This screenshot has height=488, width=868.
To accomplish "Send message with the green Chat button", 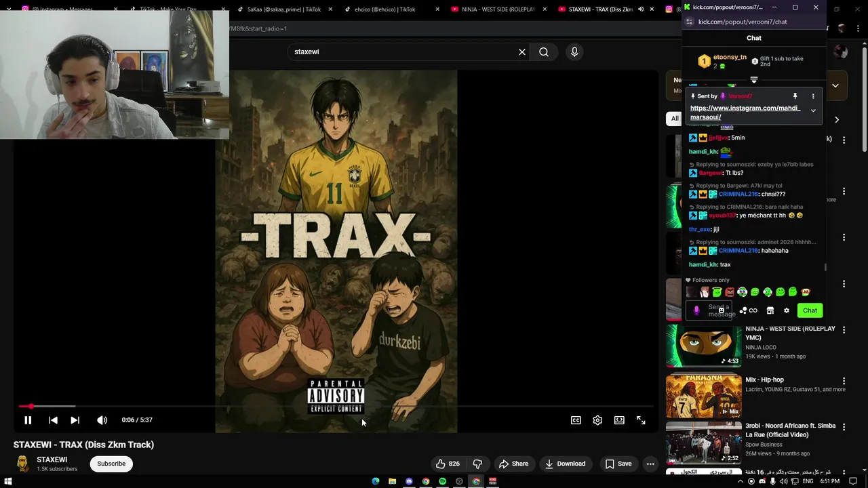I will point(810,310).
